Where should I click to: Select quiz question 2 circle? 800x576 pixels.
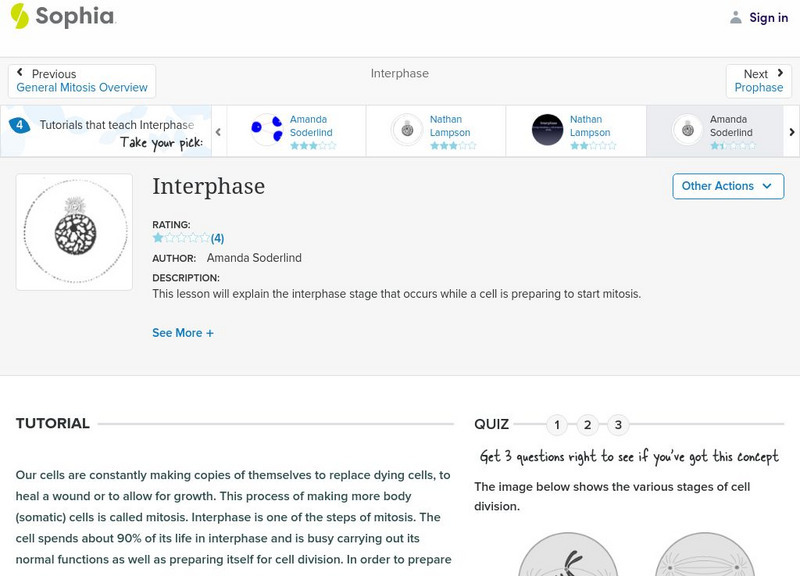[588, 425]
